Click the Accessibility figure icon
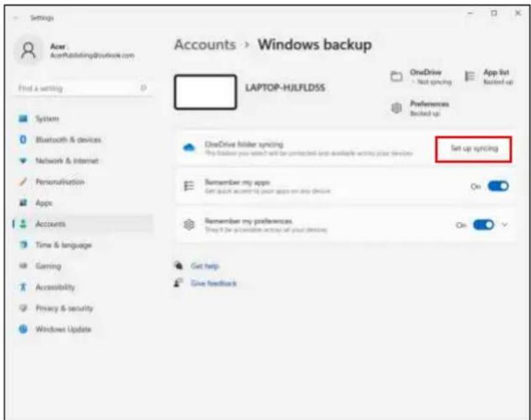This screenshot has width=531, height=420. 23,287
